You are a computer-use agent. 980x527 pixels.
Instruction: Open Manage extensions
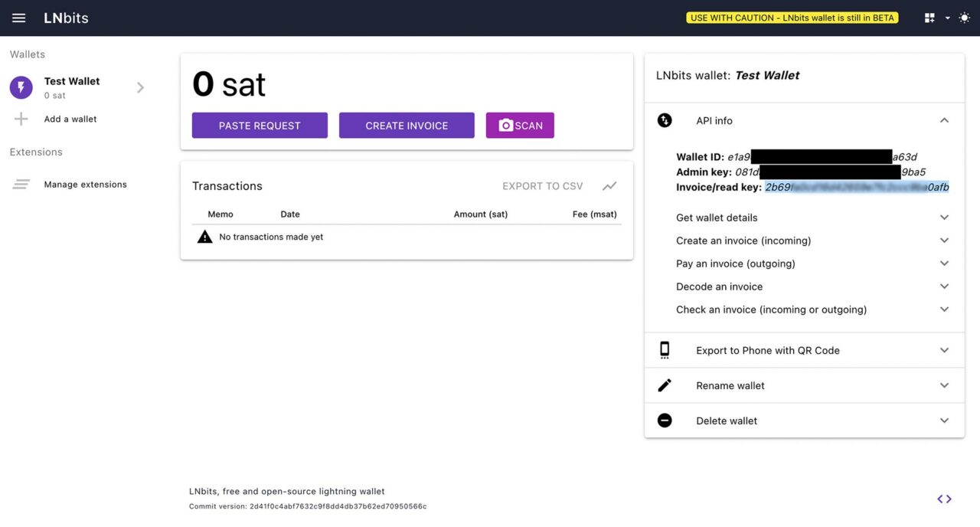pyautogui.click(x=86, y=184)
